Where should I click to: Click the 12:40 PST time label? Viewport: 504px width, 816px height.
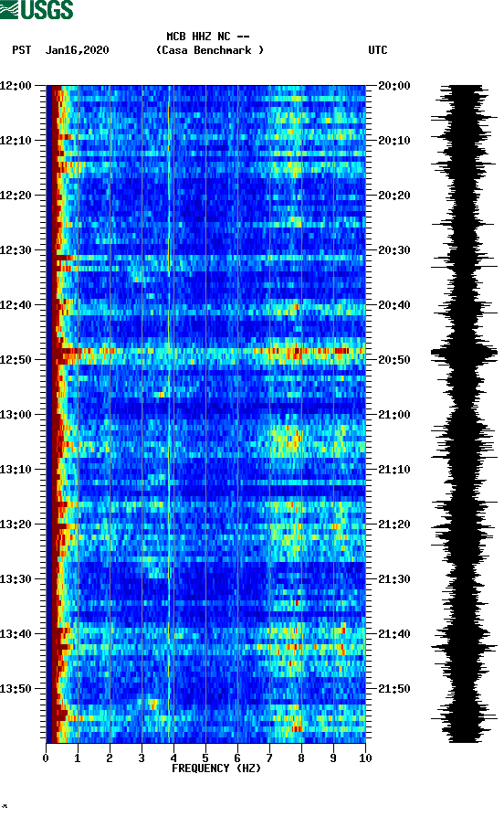tap(16, 305)
